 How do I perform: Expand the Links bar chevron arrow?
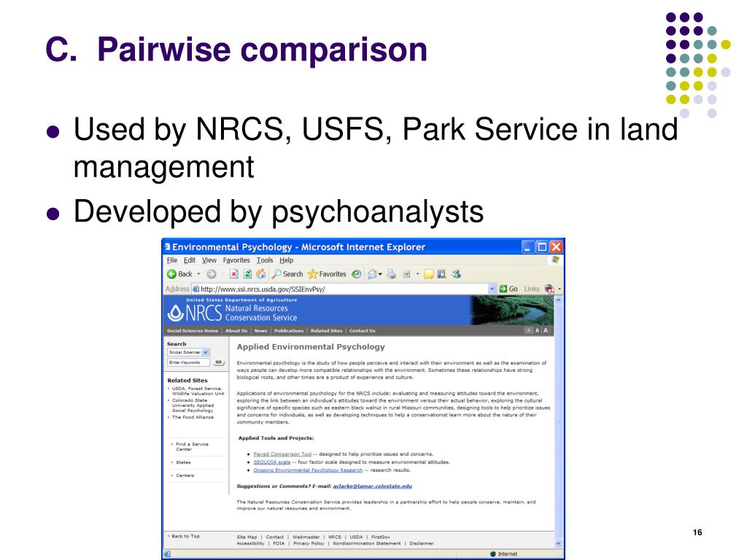point(560,289)
